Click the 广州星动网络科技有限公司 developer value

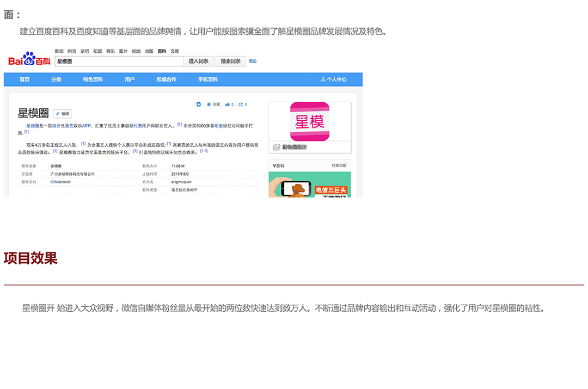[72, 174]
